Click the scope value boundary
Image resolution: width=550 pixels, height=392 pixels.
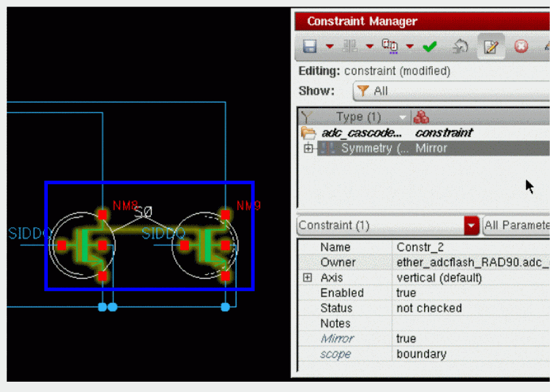[422, 354]
